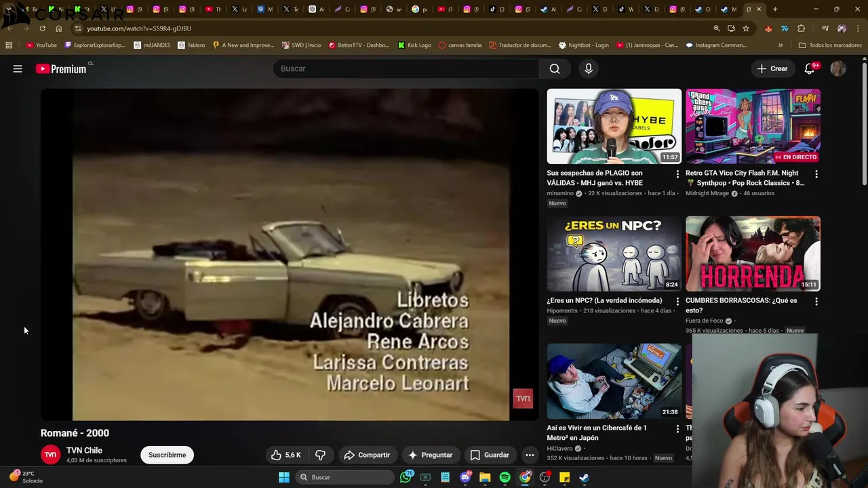Open Nightbot - Login bookmark
Image resolution: width=868 pixels, height=488 pixels.
click(583, 45)
